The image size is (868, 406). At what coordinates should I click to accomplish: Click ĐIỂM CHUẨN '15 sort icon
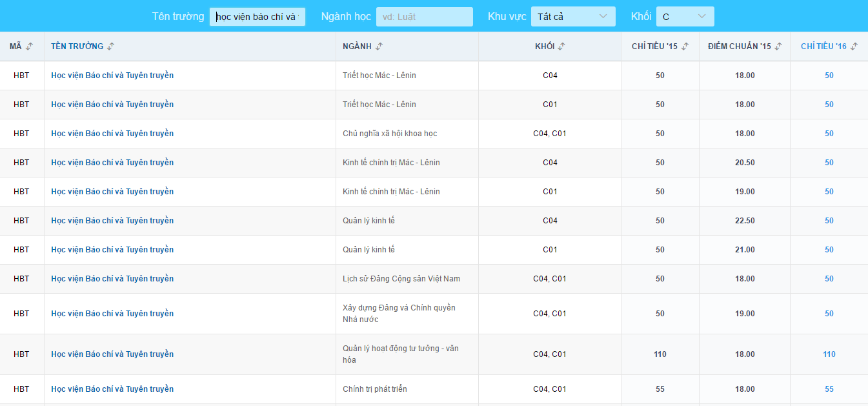778,46
